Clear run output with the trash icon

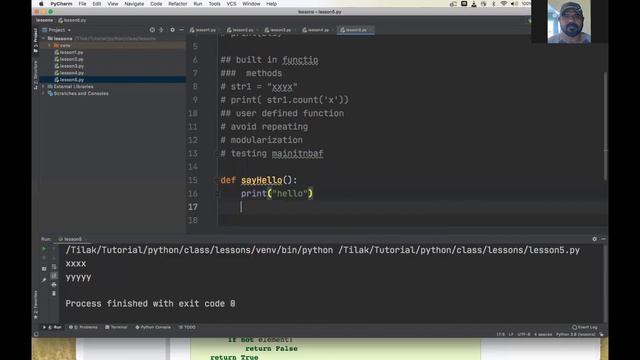click(x=54, y=293)
